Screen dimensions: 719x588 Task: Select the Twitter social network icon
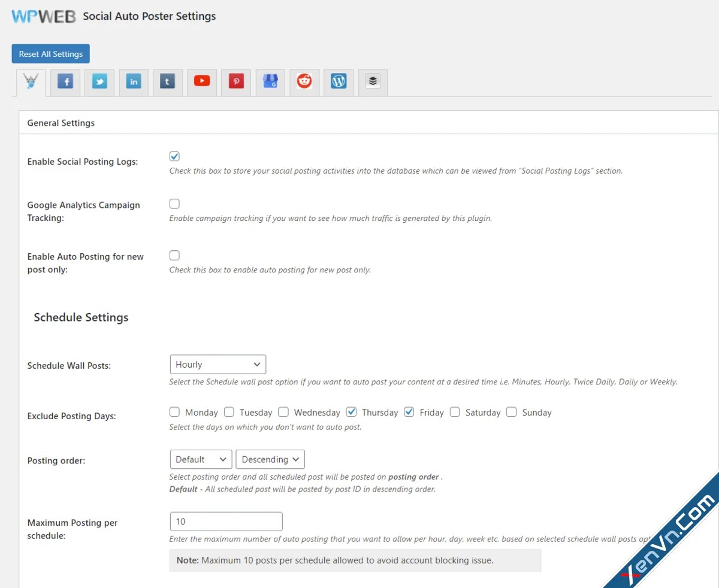(x=99, y=81)
